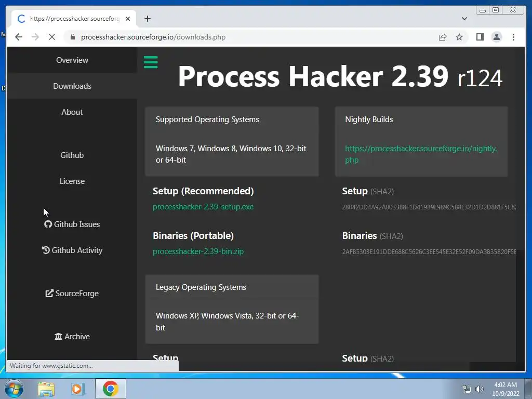Open the Downloads sidebar item
Screen dimensions: 532x399
[x=72, y=86]
